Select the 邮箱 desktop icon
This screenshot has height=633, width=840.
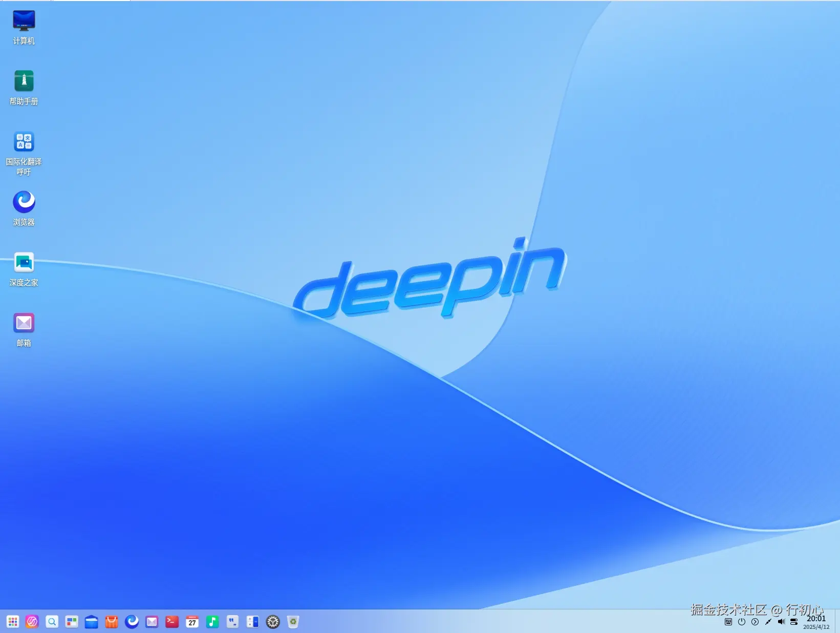(x=24, y=329)
